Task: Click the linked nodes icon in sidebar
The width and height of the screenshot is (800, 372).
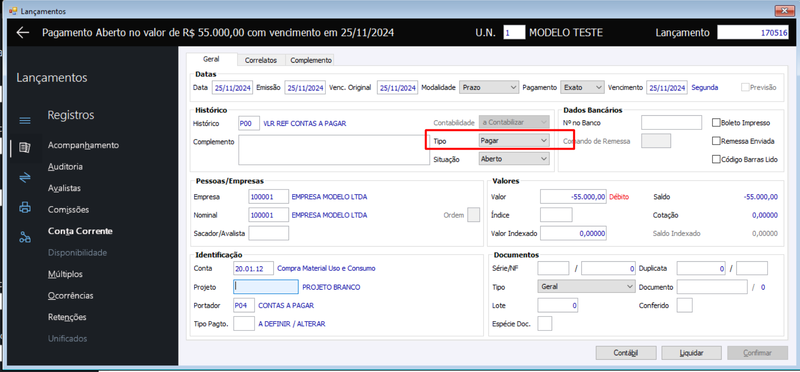Action: (x=24, y=237)
